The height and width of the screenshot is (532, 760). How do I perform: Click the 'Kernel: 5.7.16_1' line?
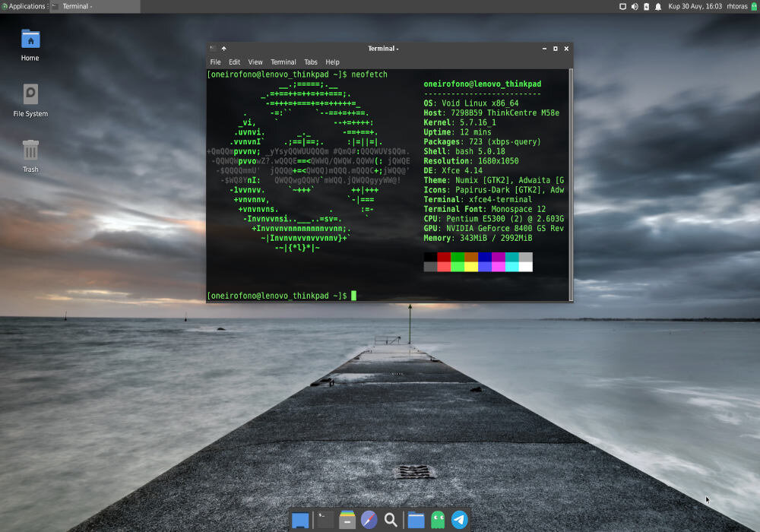point(460,122)
